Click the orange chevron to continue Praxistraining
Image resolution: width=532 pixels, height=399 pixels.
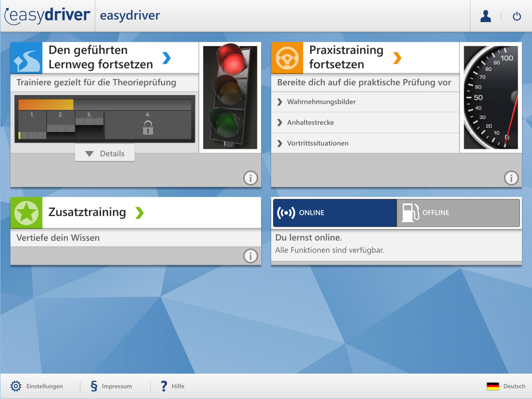397,58
